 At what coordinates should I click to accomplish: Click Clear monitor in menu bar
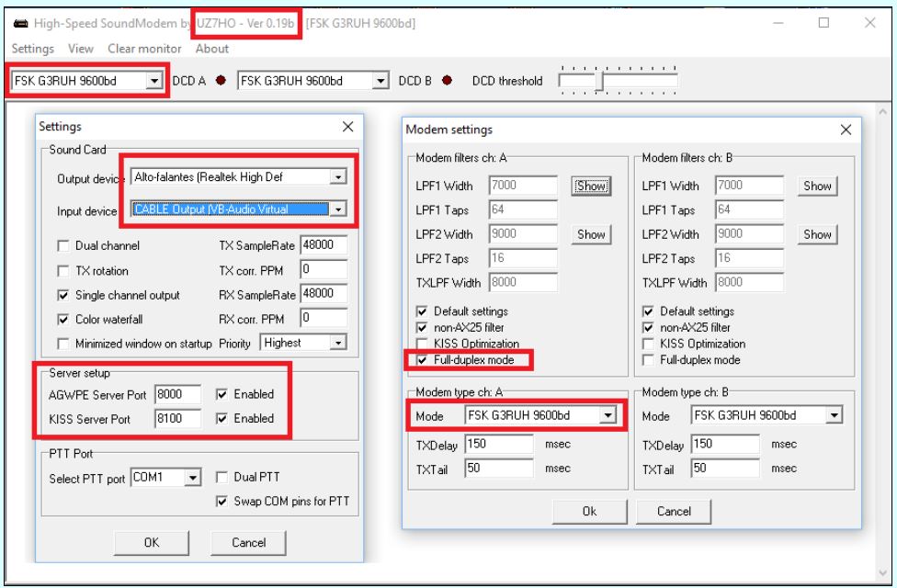144,49
